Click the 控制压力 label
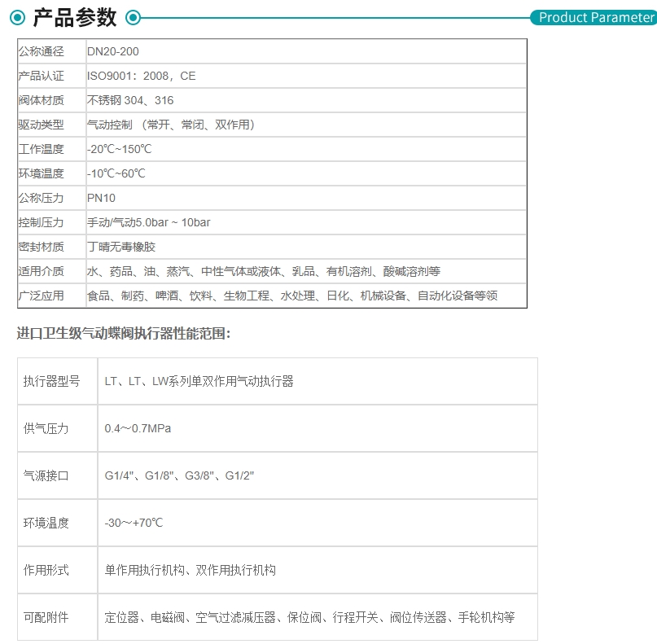 coord(41,222)
